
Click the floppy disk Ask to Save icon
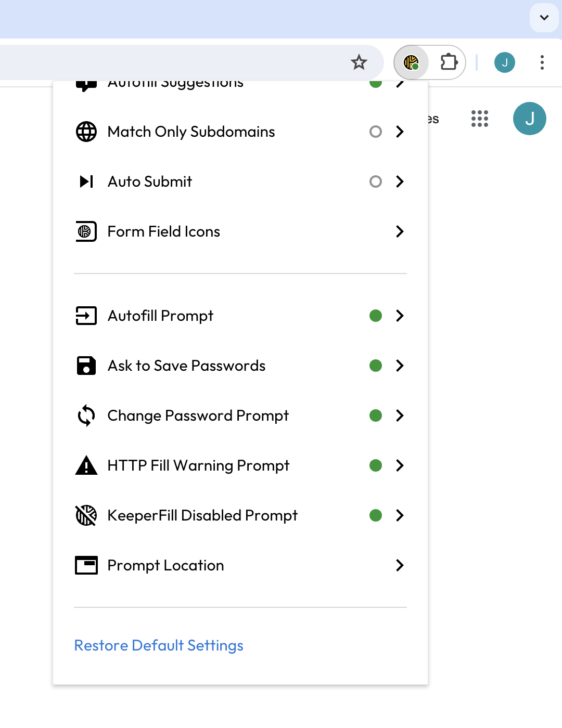tap(86, 366)
